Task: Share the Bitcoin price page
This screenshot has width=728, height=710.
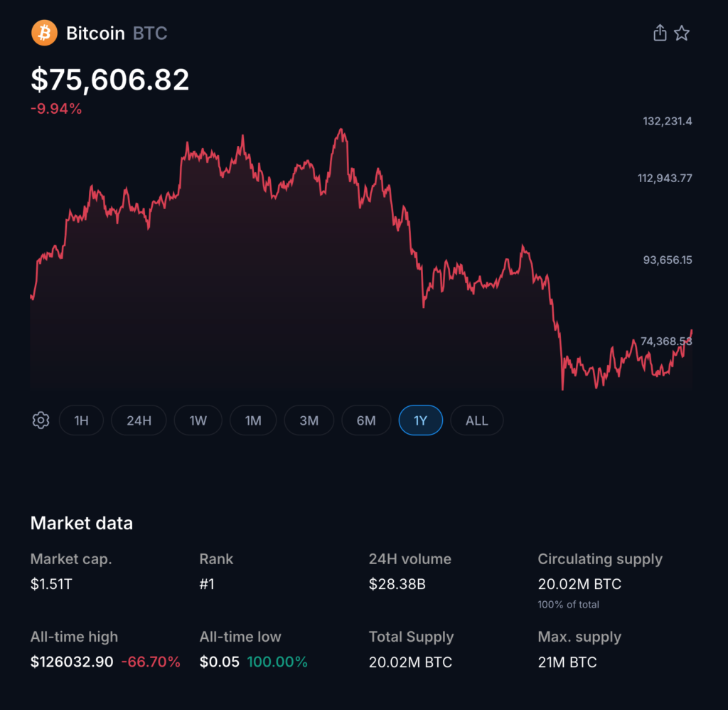Action: 659,33
